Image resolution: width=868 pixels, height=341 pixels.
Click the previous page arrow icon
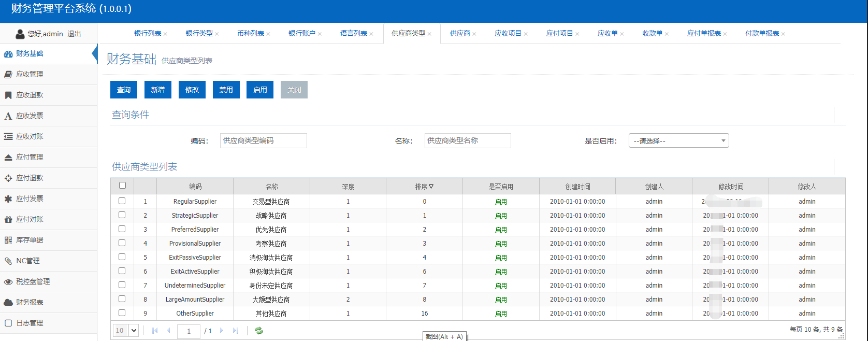(x=168, y=331)
